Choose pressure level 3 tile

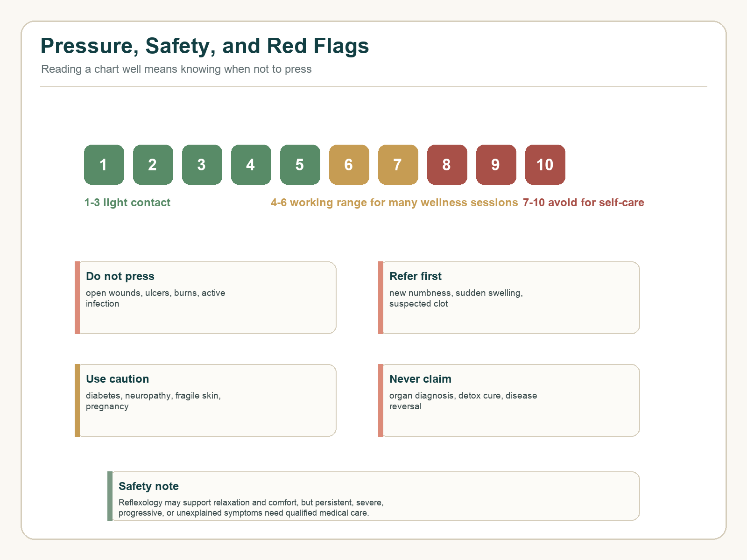point(202,165)
